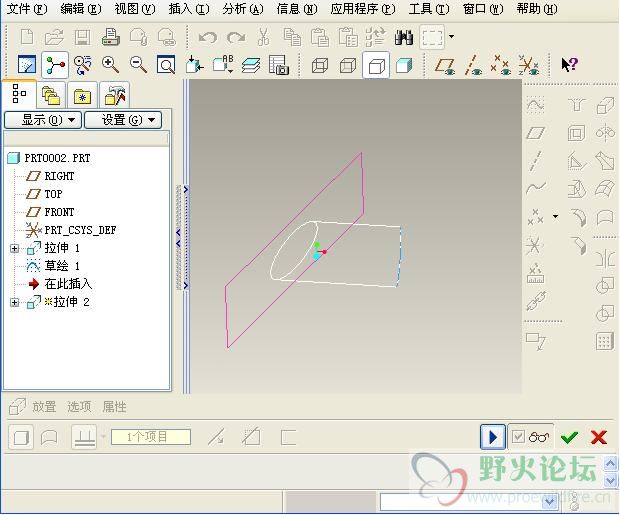Image resolution: width=620 pixels, height=515 pixels.
Task: Click the Zoom In magnifier icon
Action: click(110, 64)
